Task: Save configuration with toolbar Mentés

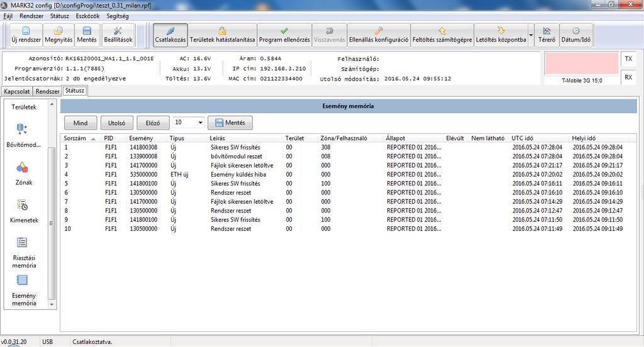Action: point(87,35)
